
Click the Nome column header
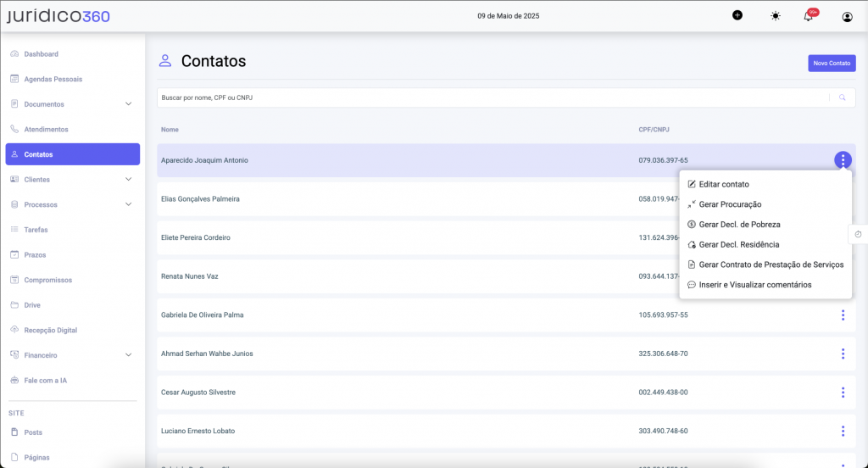[170, 130]
